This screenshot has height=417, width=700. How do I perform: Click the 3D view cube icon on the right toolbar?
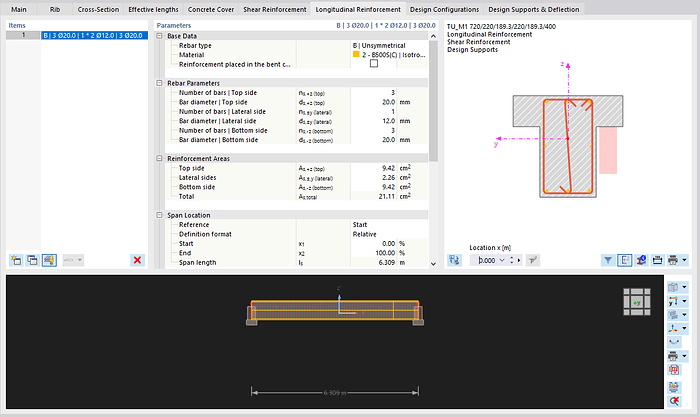coord(673,288)
